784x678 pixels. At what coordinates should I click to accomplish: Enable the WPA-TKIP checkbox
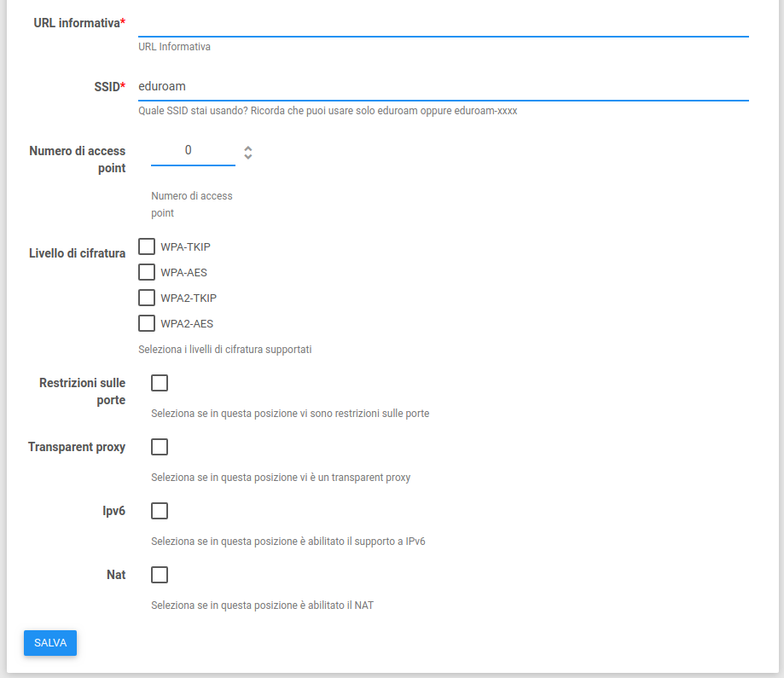click(147, 247)
